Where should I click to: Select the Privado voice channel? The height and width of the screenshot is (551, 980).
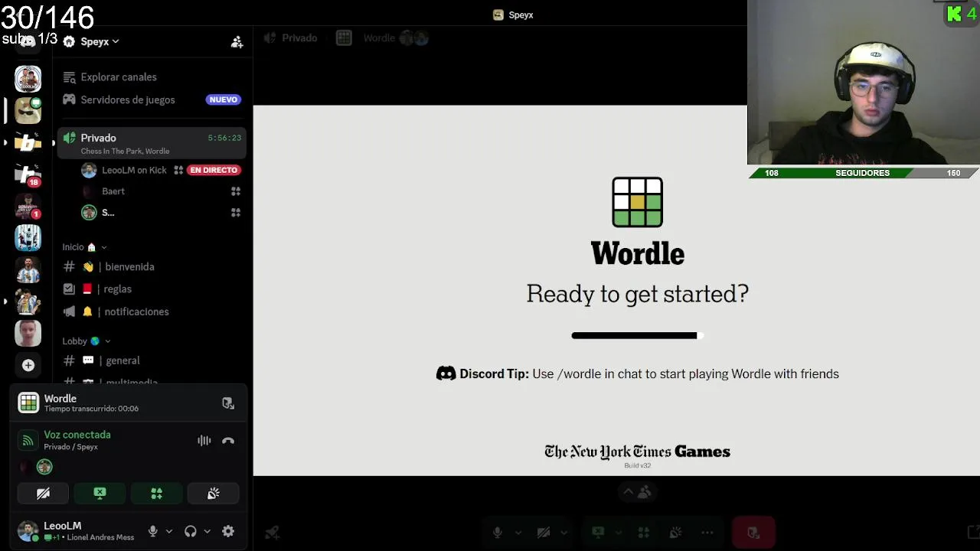pyautogui.click(x=152, y=143)
